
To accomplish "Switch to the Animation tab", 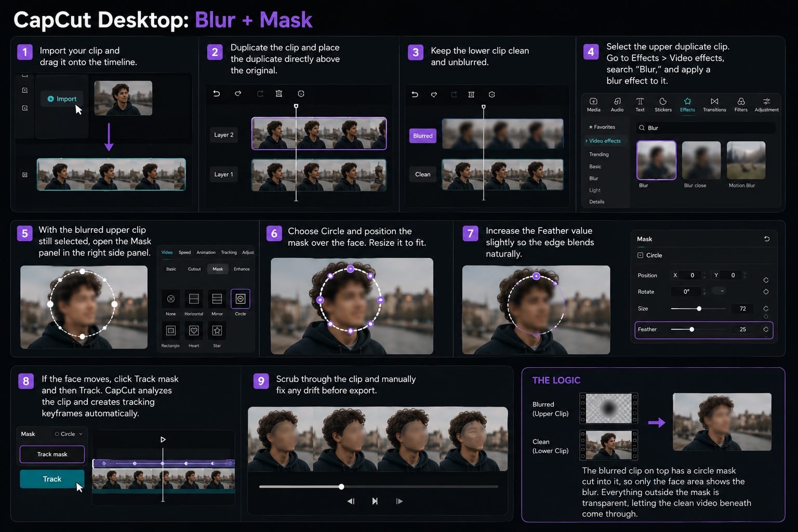I will (206, 252).
